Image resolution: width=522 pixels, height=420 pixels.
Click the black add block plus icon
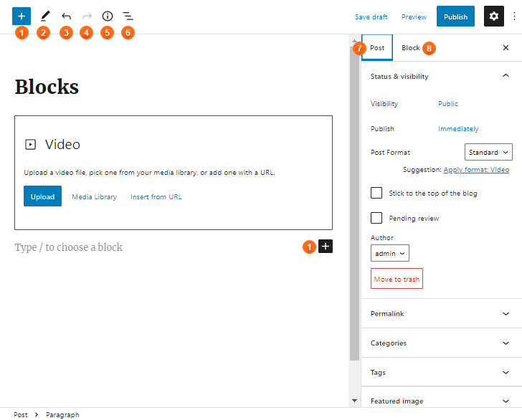pos(326,247)
